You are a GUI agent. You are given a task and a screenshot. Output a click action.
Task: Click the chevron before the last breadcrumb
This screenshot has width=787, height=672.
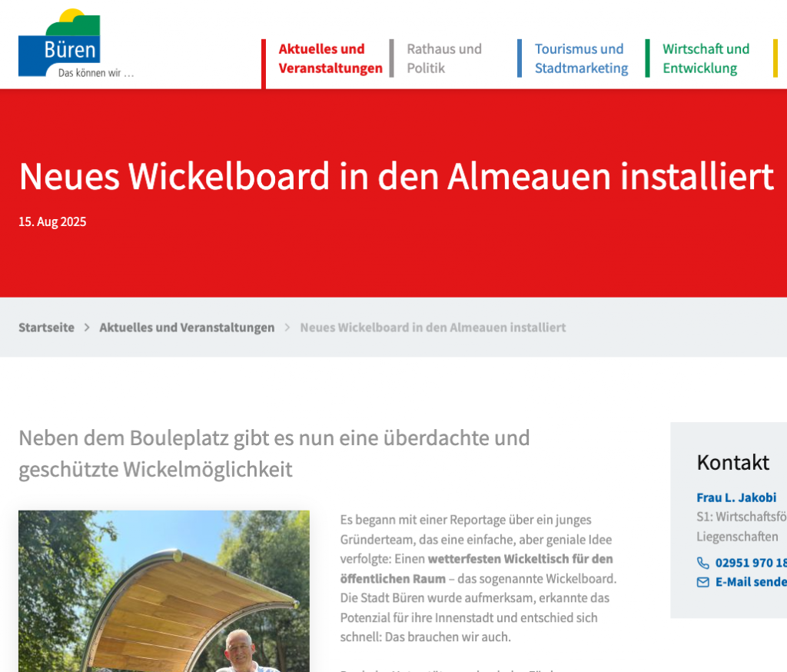[x=287, y=328]
